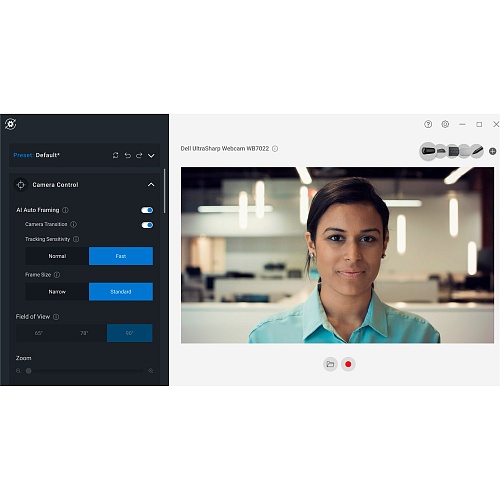500x500 pixels.
Task: Click the AI Auto Framing info icon
Action: 65,210
